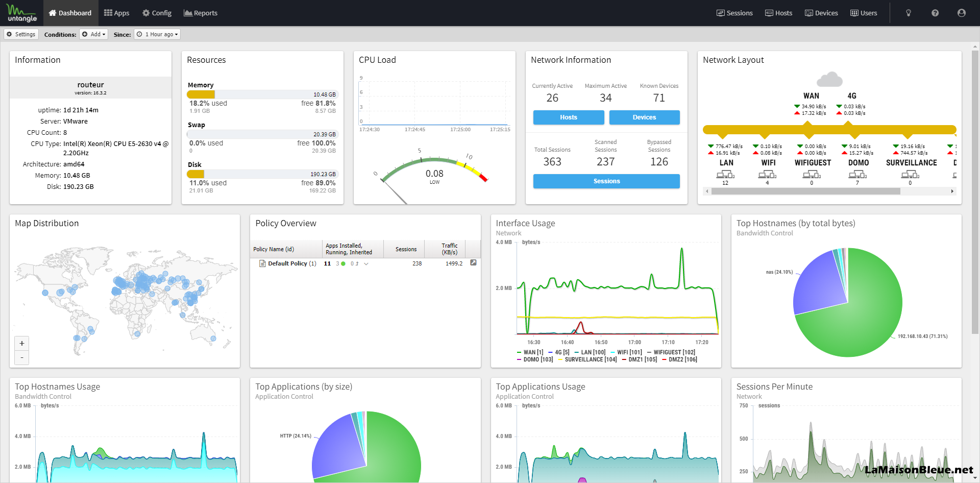Click the Memory usage bar
The height and width of the screenshot is (483, 980).
pyautogui.click(x=262, y=94)
